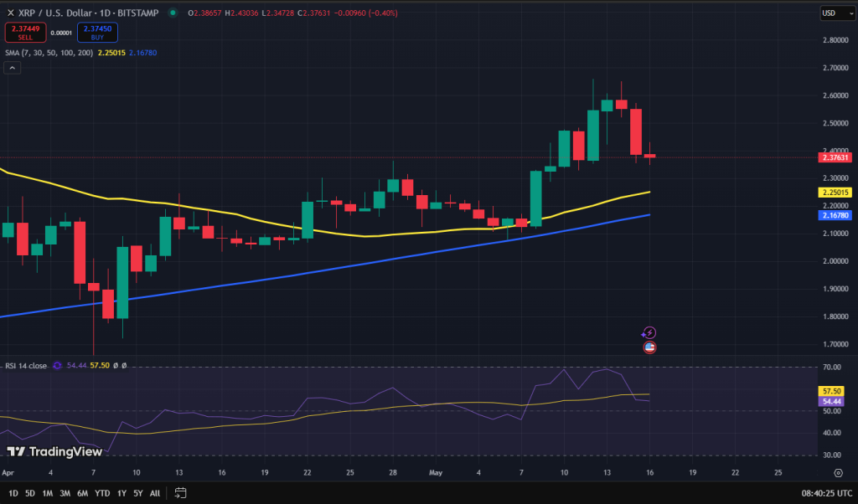Open the go-to-date calendar icon
This screenshot has width=858, height=504.
(x=180, y=493)
